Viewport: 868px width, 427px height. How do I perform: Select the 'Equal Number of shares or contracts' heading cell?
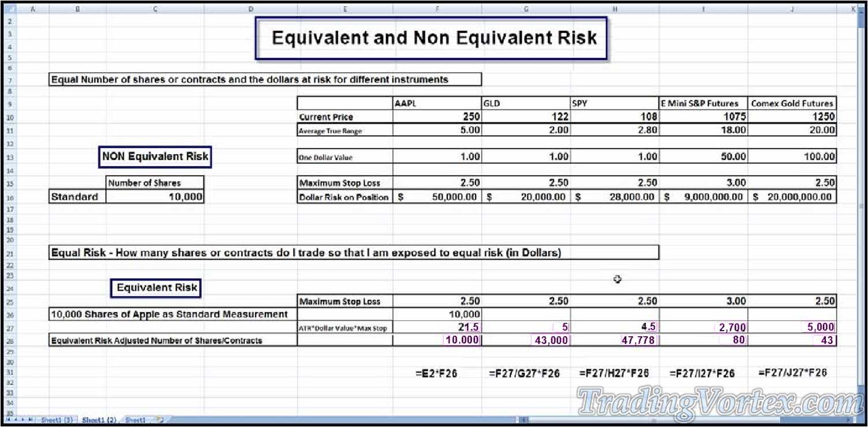point(265,80)
